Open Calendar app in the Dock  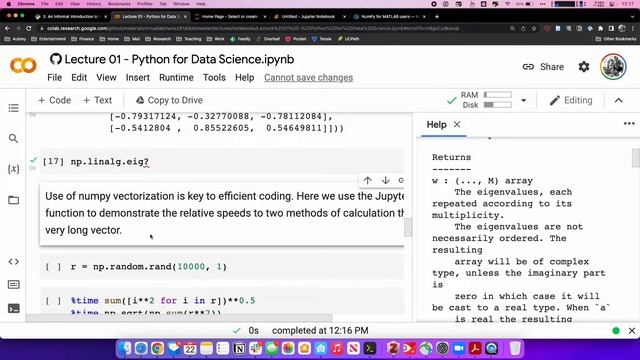click(x=190, y=348)
